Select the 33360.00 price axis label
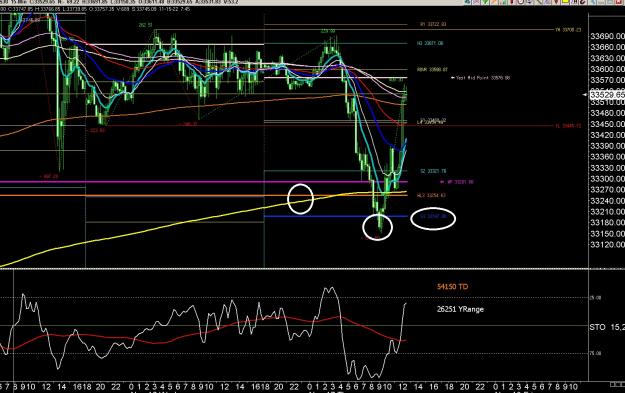625x393 pixels. (x=607, y=157)
